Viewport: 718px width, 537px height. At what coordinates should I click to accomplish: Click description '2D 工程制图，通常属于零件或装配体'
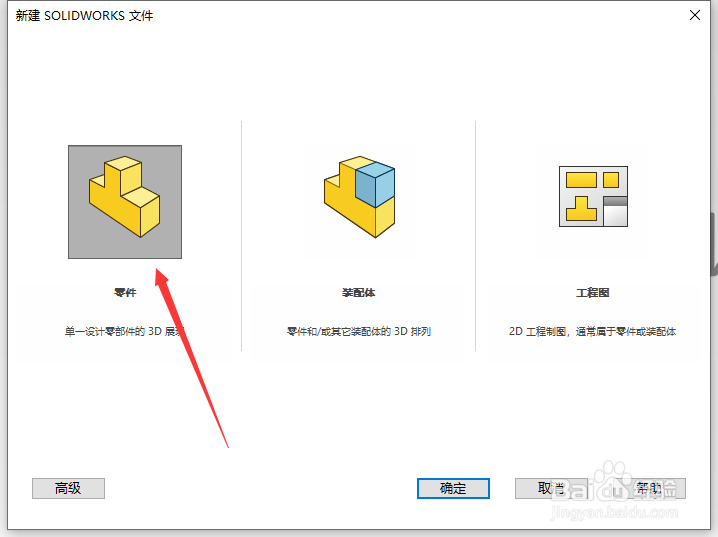[x=593, y=331]
